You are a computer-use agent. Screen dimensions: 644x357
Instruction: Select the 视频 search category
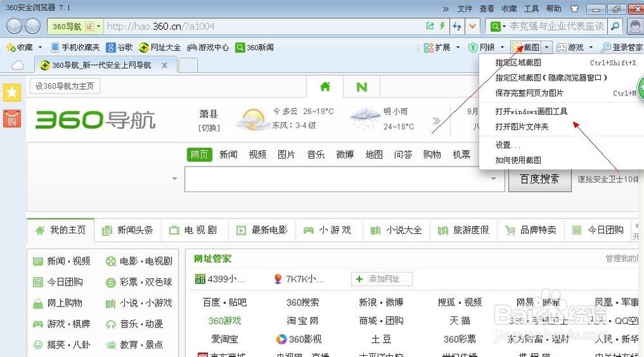click(258, 155)
